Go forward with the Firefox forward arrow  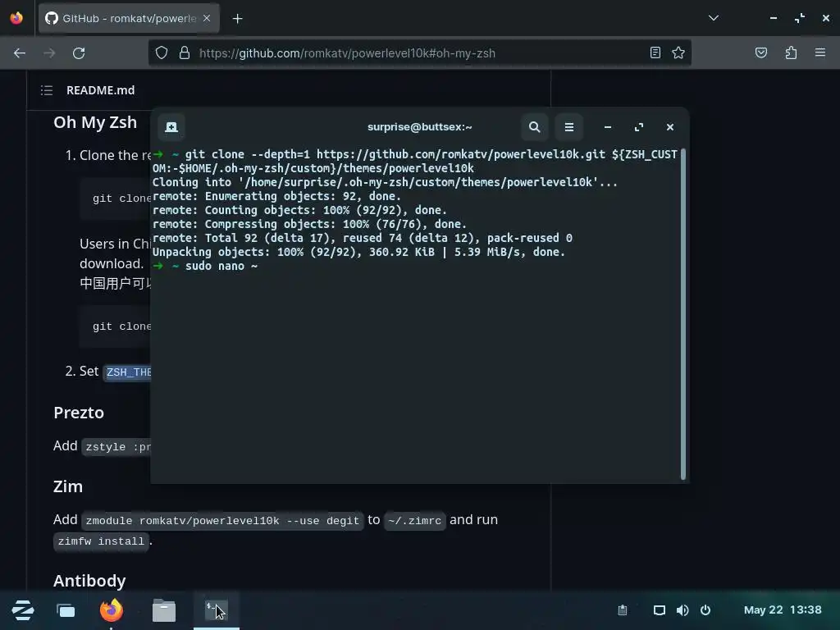pos(49,53)
